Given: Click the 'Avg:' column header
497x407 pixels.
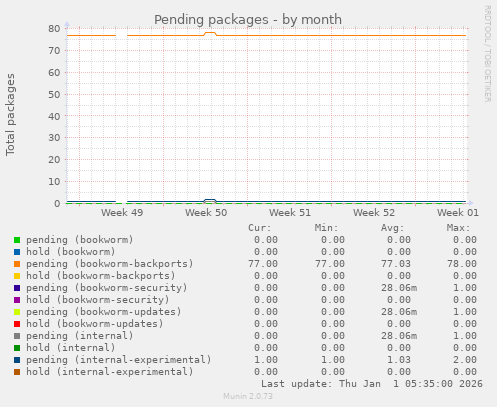Looking at the screenshot, I should tap(392, 228).
